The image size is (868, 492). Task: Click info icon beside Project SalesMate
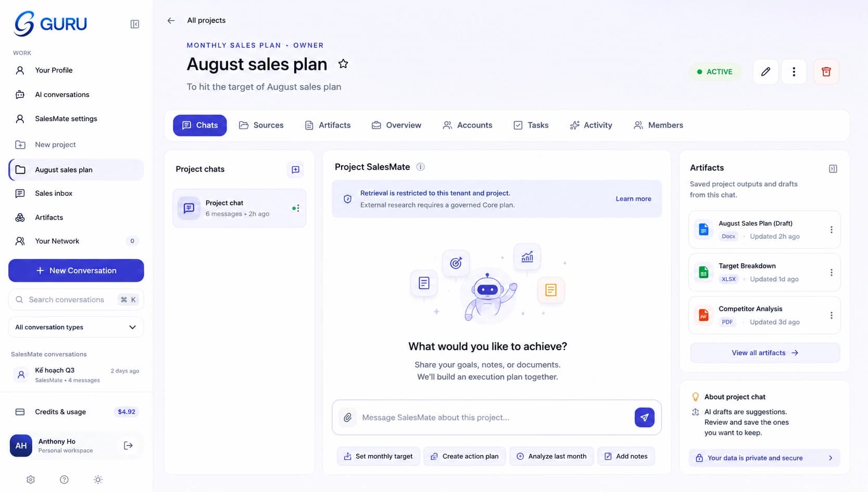click(x=421, y=167)
